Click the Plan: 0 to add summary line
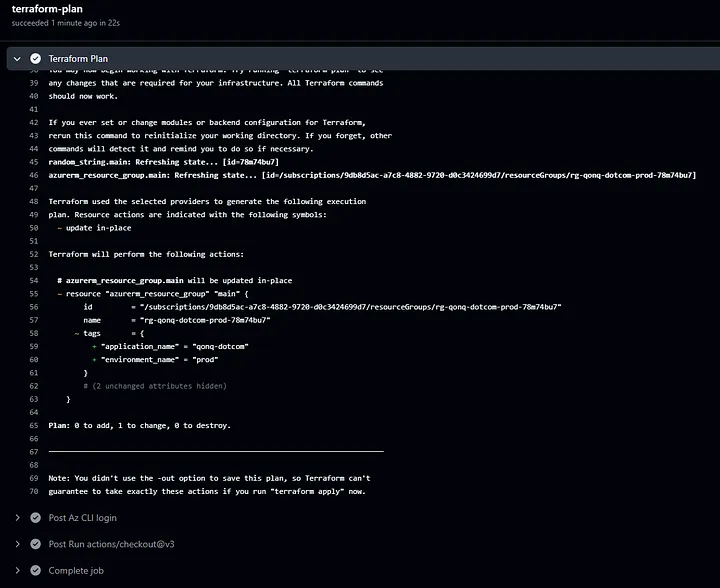This screenshot has height=588, width=720. pos(140,426)
